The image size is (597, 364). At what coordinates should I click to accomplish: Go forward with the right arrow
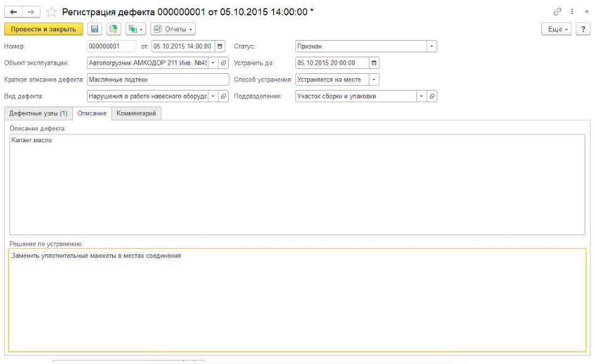point(31,12)
